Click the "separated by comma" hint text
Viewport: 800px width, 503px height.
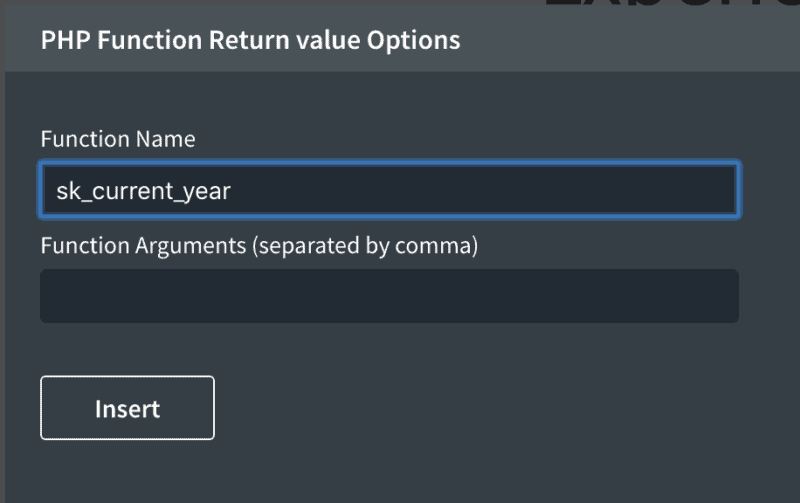click(x=367, y=245)
